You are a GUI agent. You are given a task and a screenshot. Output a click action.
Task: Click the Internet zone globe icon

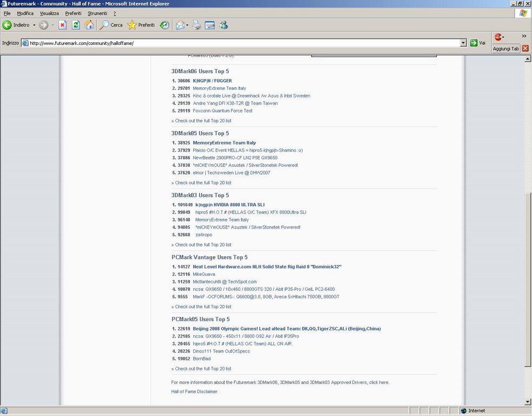click(x=463, y=411)
